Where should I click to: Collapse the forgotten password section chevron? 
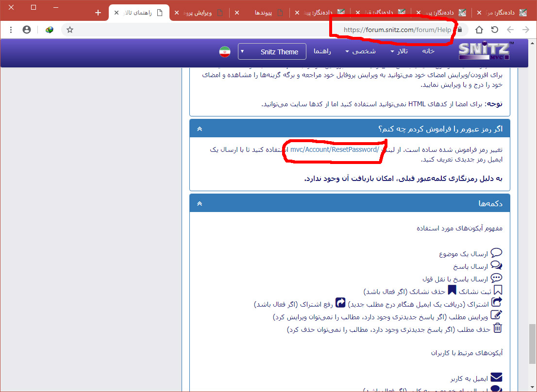tap(200, 129)
